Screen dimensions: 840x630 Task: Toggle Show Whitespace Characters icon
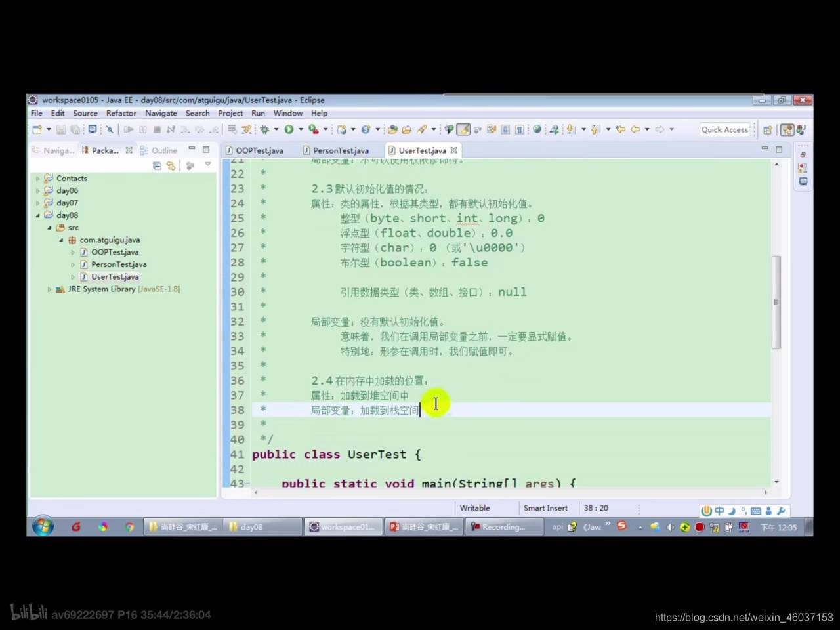coord(520,129)
